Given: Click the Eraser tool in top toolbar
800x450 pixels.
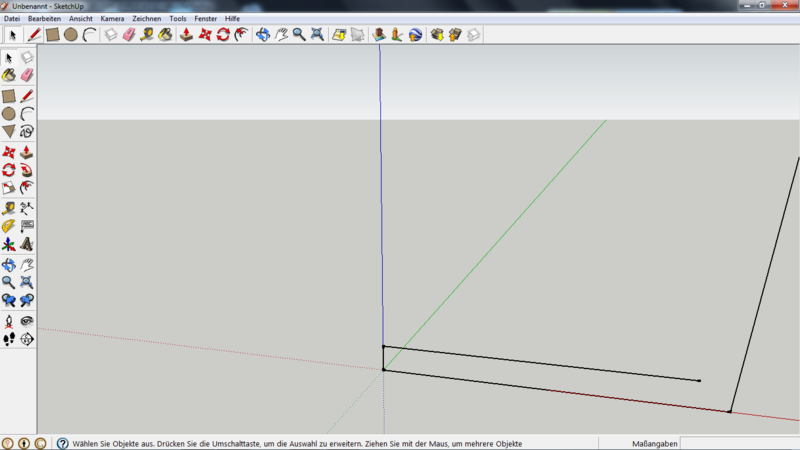Looking at the screenshot, I should [x=129, y=34].
